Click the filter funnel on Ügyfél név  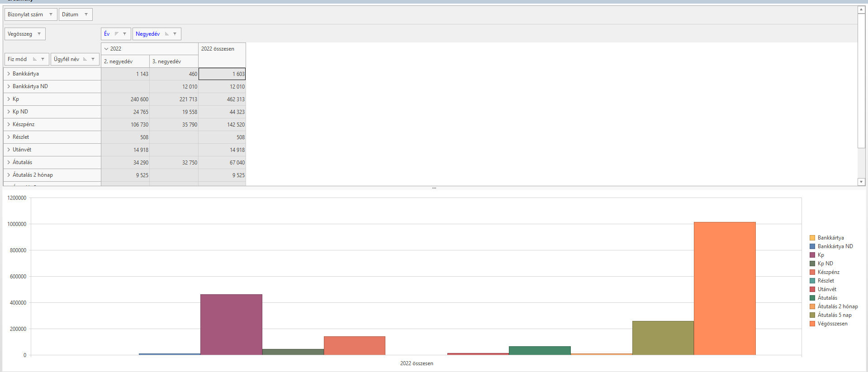point(93,59)
